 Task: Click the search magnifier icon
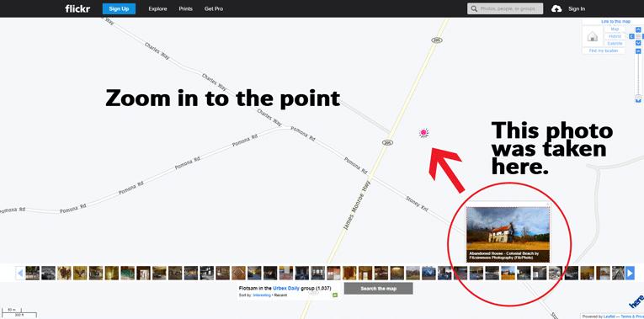[x=474, y=8]
